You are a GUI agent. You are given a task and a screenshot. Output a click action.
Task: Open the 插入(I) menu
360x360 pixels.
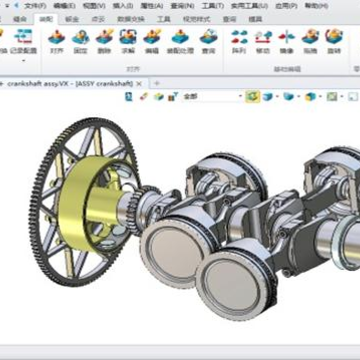(123, 6)
